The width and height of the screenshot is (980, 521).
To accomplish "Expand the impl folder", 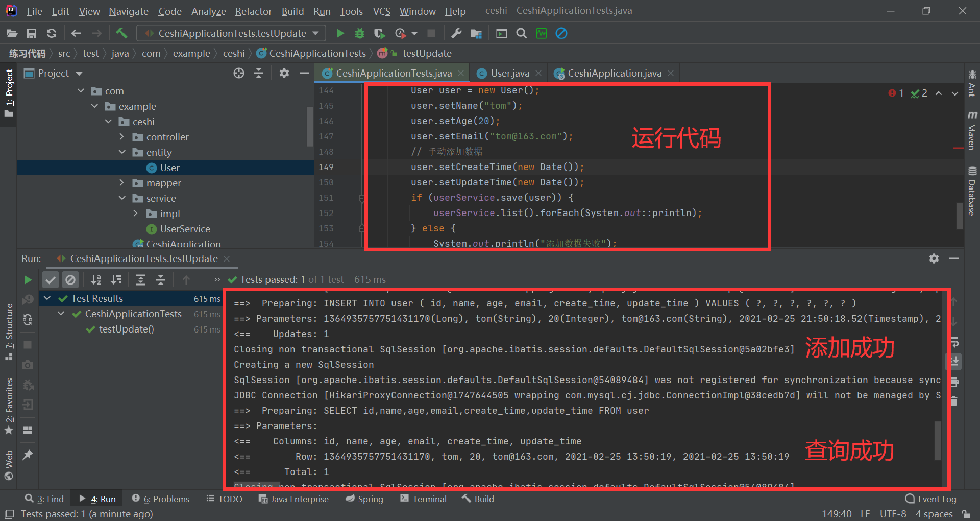I will pos(135,214).
